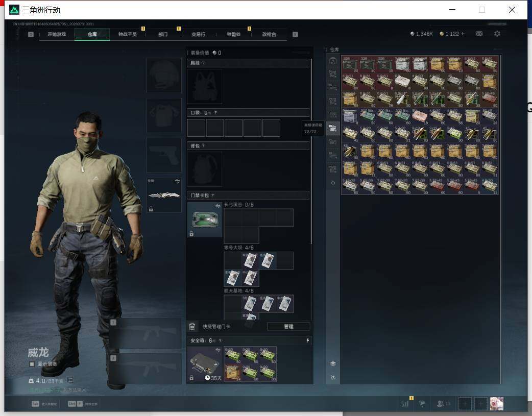Viewport: 532px width, 416px height.
Task: Select the first green ammo in safe box
Action: 233,355
